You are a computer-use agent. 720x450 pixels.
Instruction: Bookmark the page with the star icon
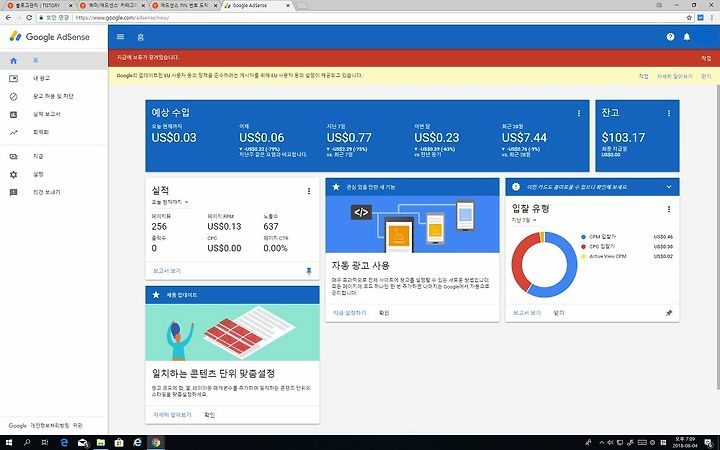689,17
